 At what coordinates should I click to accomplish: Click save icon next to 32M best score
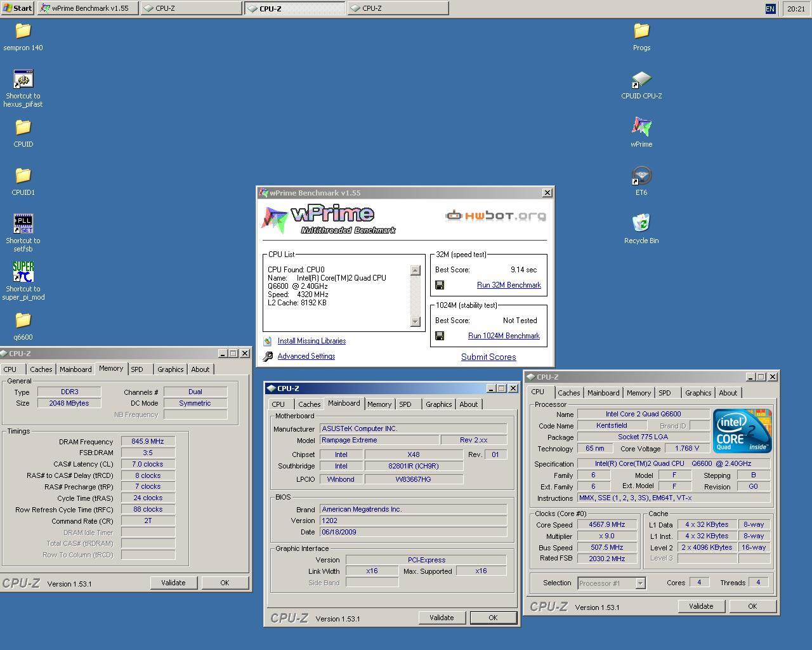440,285
